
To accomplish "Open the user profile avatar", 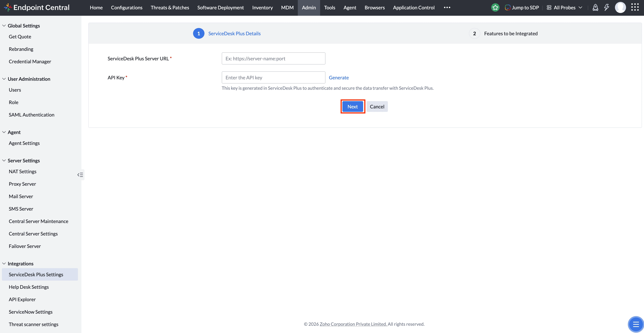I will (x=620, y=7).
